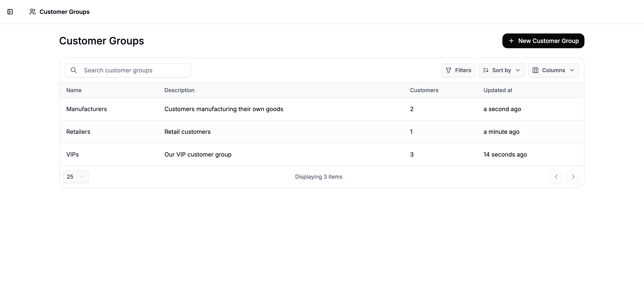Click the funnel icon on the Filters button
This screenshot has height=306, width=644.
tap(448, 70)
